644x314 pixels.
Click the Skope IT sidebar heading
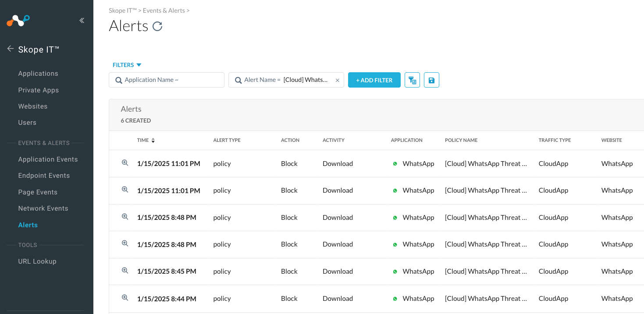point(39,49)
